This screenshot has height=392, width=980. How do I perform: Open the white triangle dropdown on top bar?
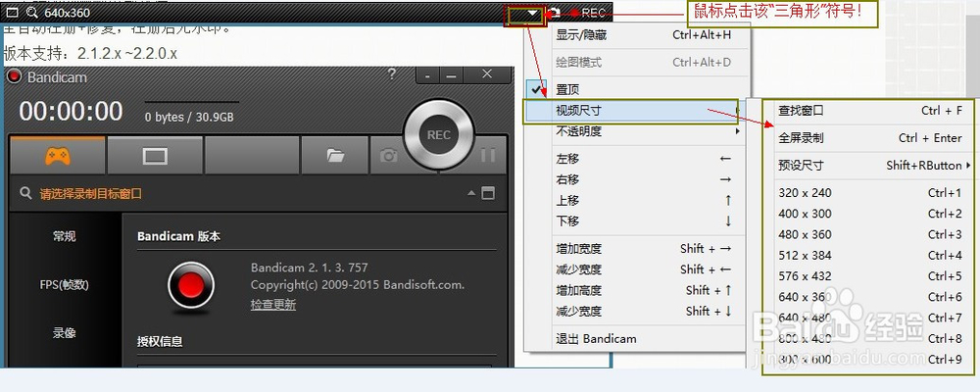[x=532, y=13]
